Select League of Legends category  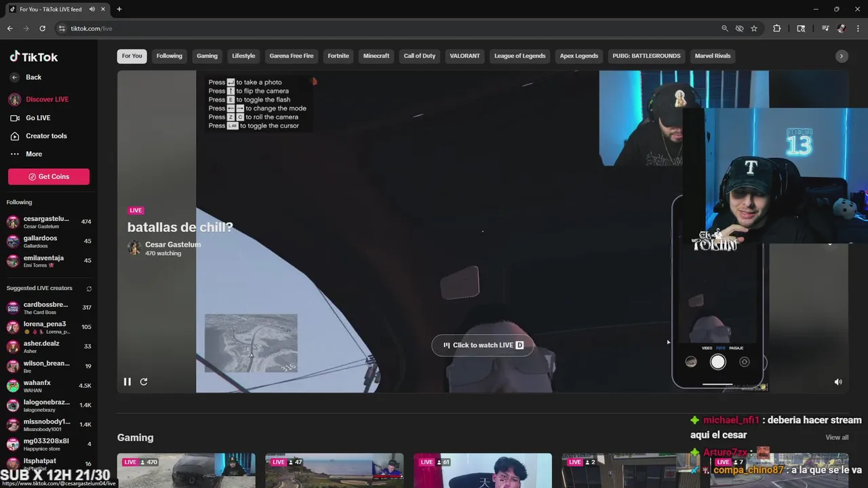[x=520, y=56]
